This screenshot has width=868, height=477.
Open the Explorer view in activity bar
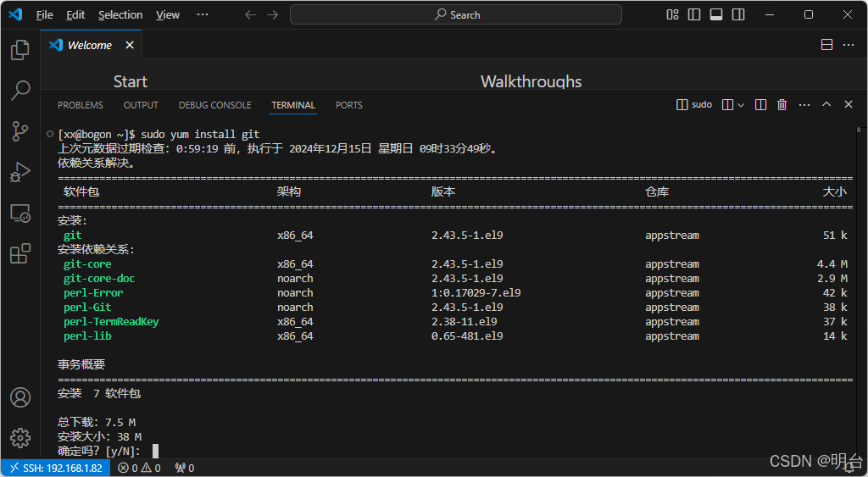pyautogui.click(x=20, y=50)
